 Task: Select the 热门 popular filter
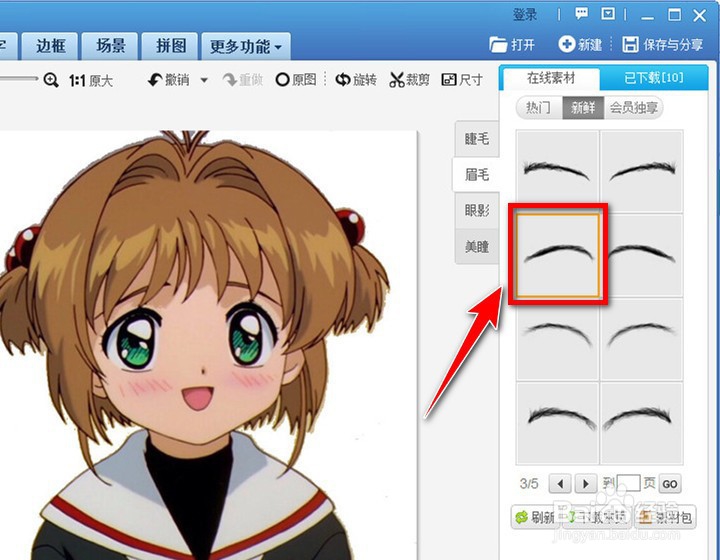539,108
